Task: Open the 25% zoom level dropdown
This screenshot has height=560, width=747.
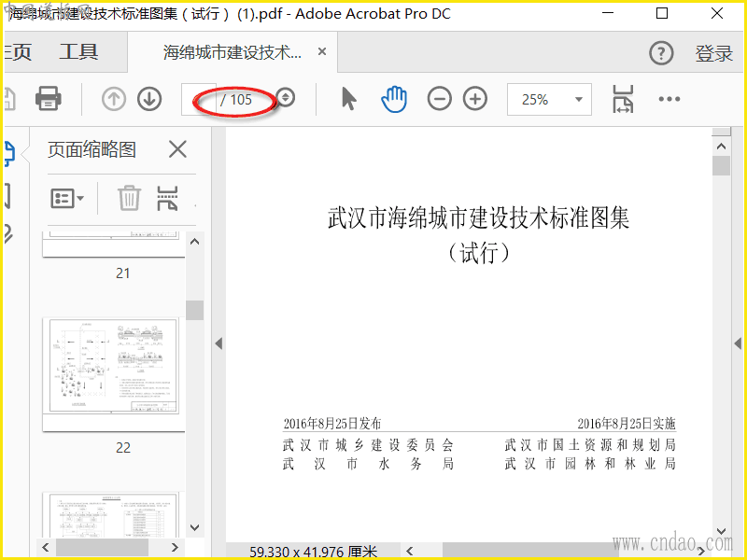Action: [549, 99]
